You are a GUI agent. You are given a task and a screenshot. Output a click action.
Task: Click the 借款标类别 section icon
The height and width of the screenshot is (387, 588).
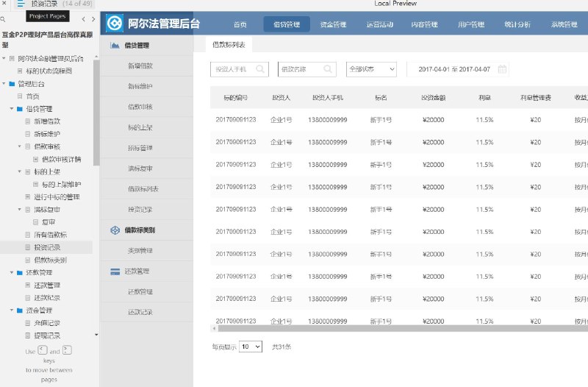pyautogui.click(x=115, y=230)
